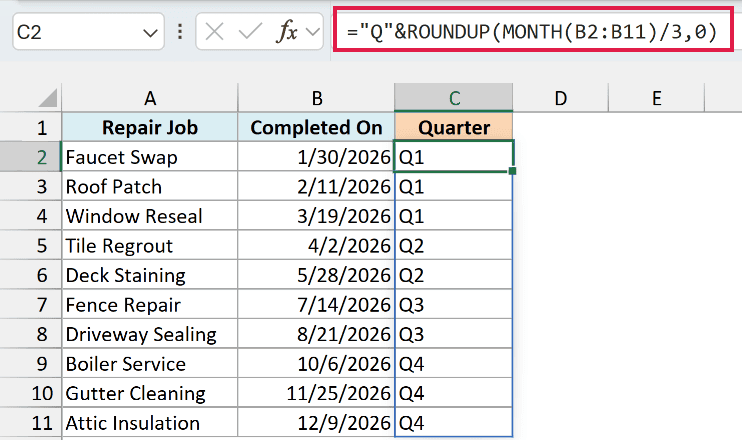
Task: Select the 'Tile Regrout' cell
Action: (x=150, y=245)
